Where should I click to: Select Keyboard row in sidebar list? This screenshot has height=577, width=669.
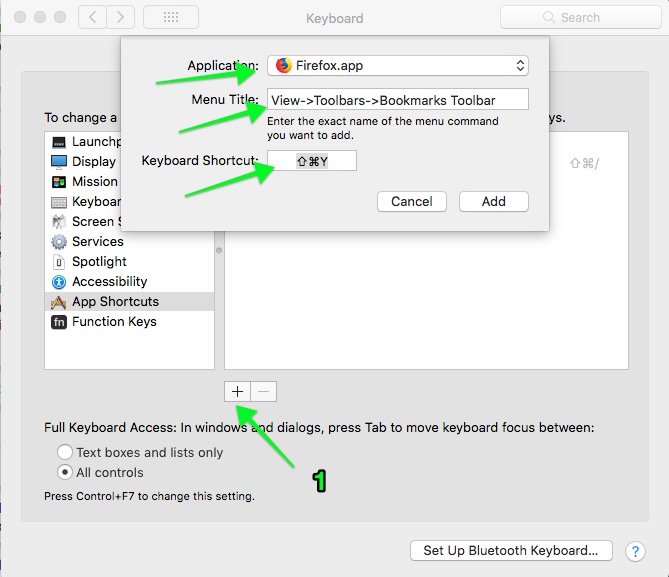click(x=85, y=201)
